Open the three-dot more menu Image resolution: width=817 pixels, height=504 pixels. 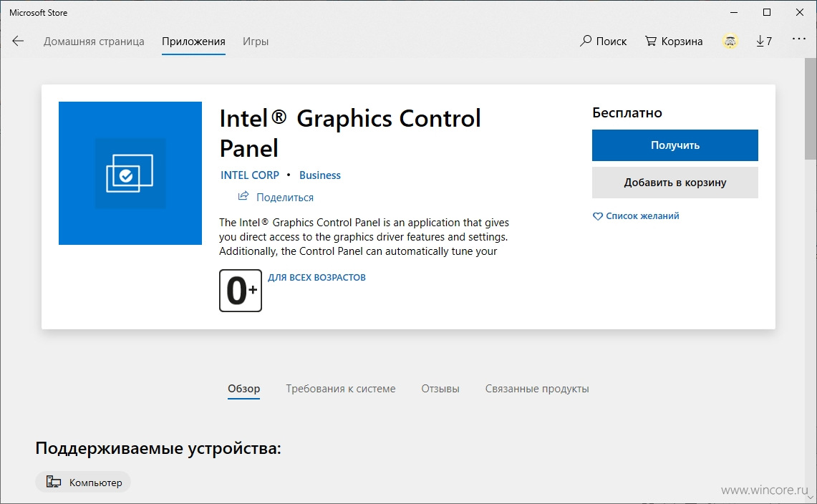[799, 39]
